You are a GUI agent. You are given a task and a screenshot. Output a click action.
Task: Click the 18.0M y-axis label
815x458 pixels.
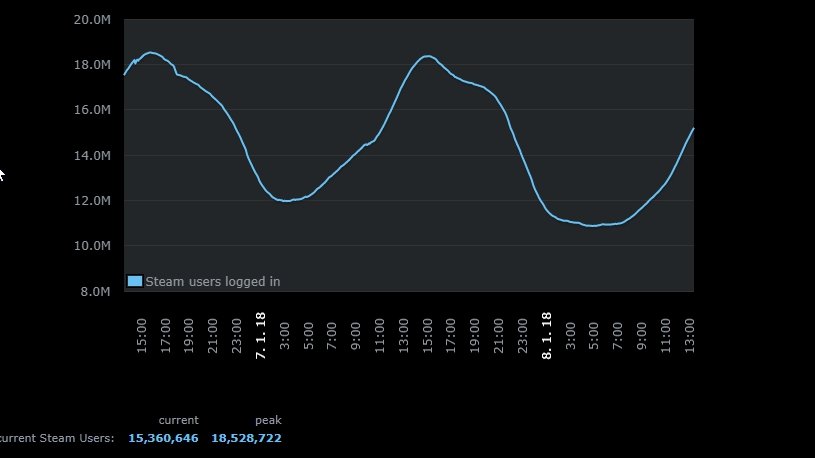(x=92, y=65)
